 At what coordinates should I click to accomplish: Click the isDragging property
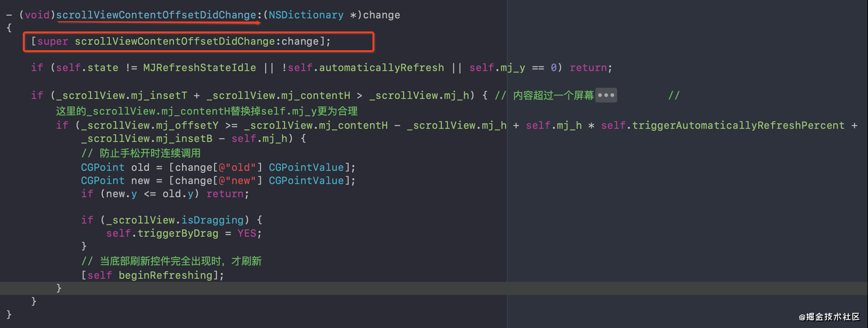pyautogui.click(x=212, y=221)
